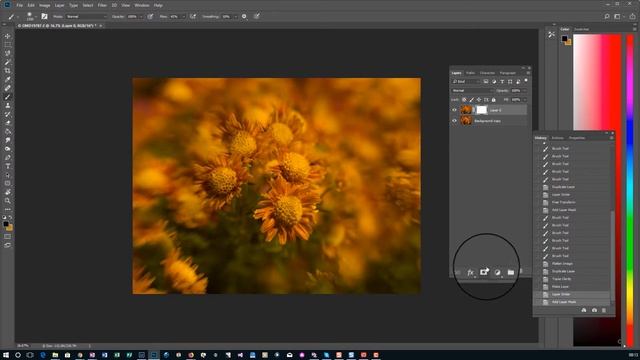This screenshot has width=640, height=360.
Task: Select the Healing Brush tool
Action: (7, 88)
